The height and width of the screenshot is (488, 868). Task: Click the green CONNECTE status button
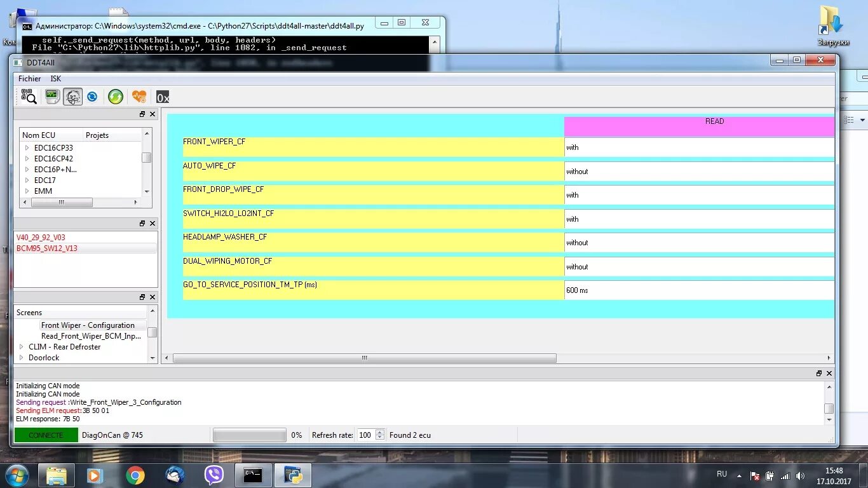46,435
